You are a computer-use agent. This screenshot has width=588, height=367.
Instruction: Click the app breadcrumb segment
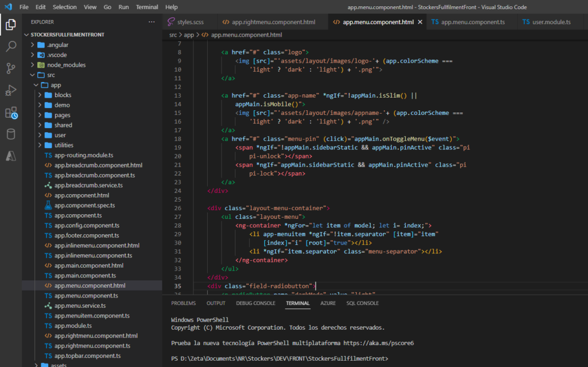(189, 35)
